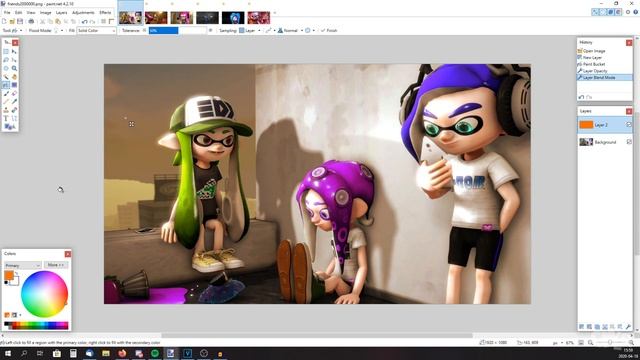The width and height of the screenshot is (640, 360).
Task: Click the Redo arrow in main toolbar
Action: pyautogui.click(x=92, y=21)
